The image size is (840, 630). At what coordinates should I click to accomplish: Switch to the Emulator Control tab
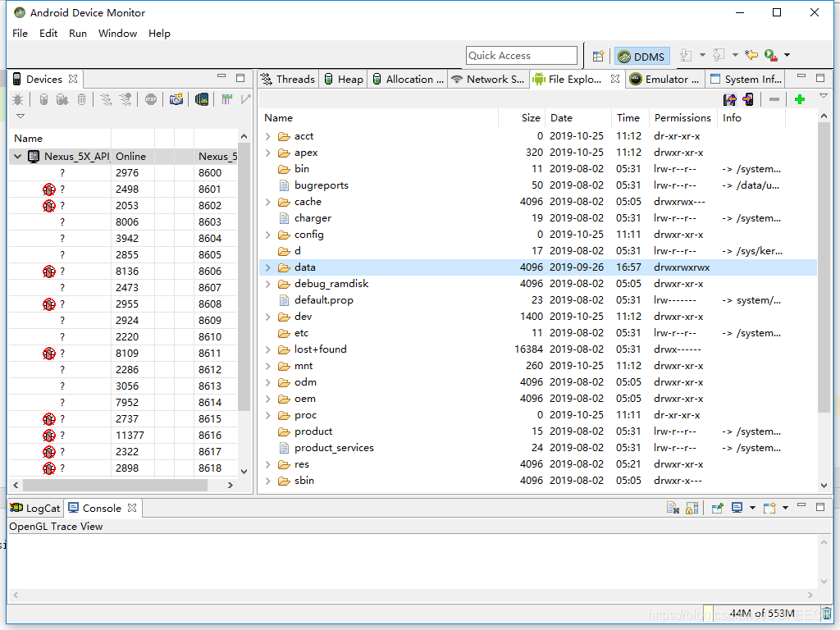point(665,80)
